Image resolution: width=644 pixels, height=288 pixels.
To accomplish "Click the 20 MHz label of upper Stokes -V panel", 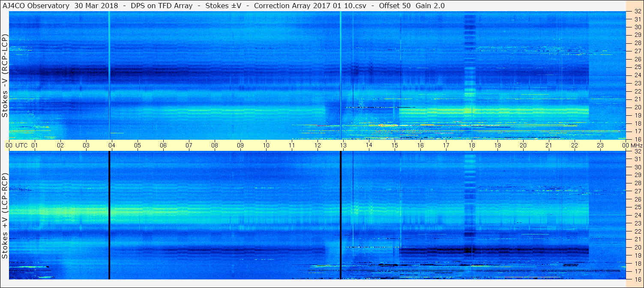I will (x=637, y=107).
